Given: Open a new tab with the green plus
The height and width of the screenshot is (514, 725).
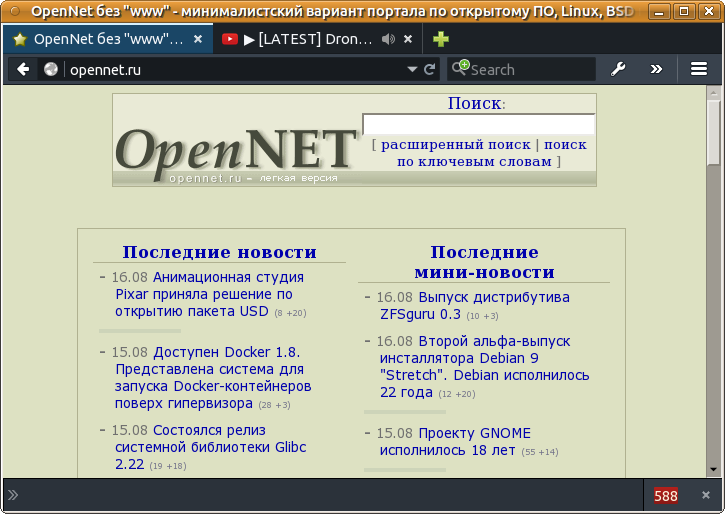Looking at the screenshot, I should coord(441,39).
